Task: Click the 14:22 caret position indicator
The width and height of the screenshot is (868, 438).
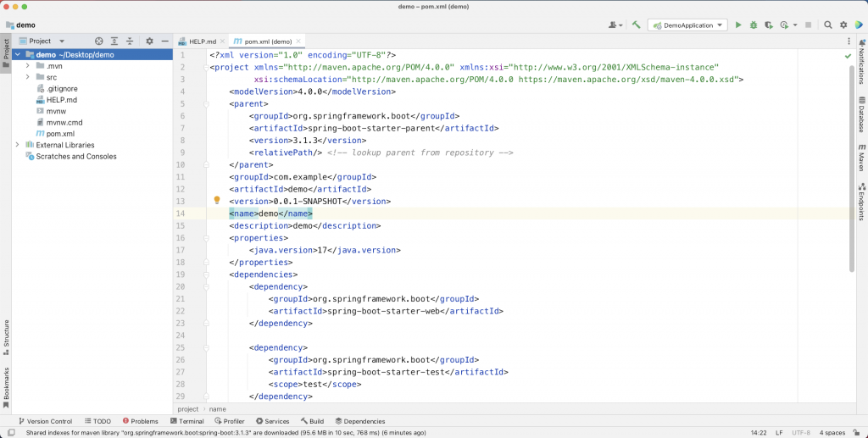Action: coord(759,432)
